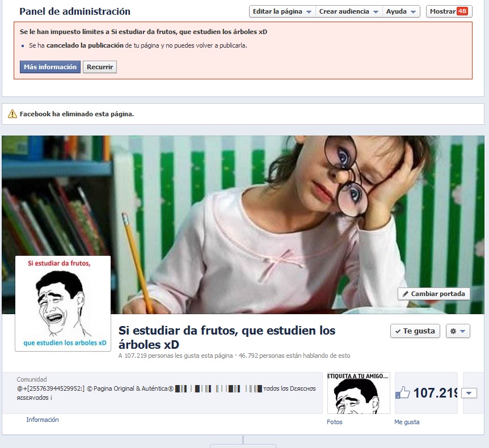Click the 107.219 personas les gusta text

[x=176, y=356]
